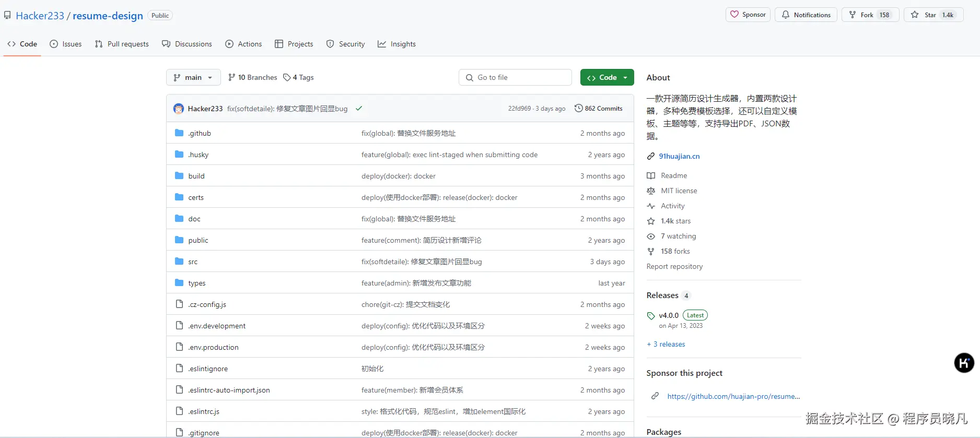Expand the green Code dropdown button

coord(607,77)
